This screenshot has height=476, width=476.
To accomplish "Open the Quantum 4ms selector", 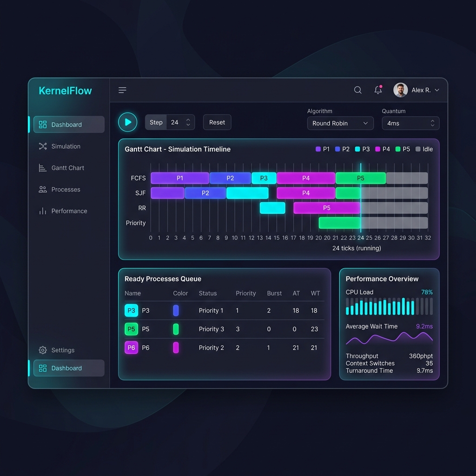I will (x=410, y=123).
